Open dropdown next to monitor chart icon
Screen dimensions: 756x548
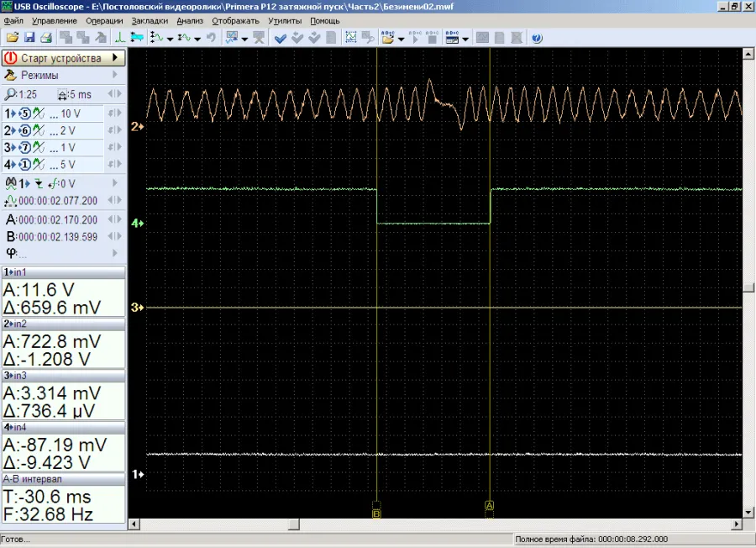point(244,39)
